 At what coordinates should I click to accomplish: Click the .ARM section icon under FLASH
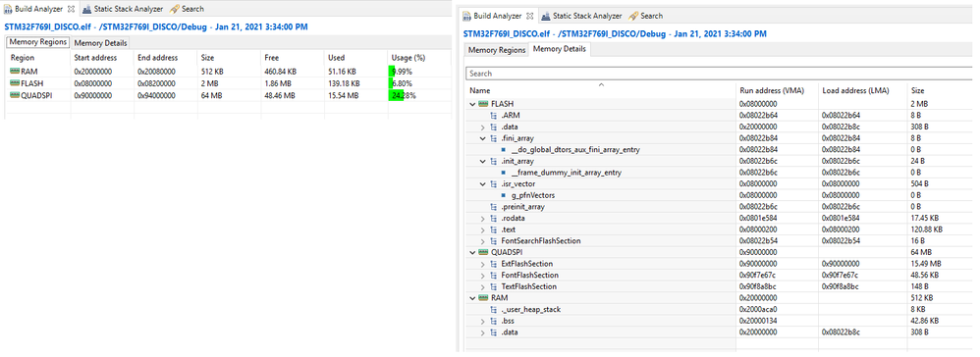click(x=494, y=115)
